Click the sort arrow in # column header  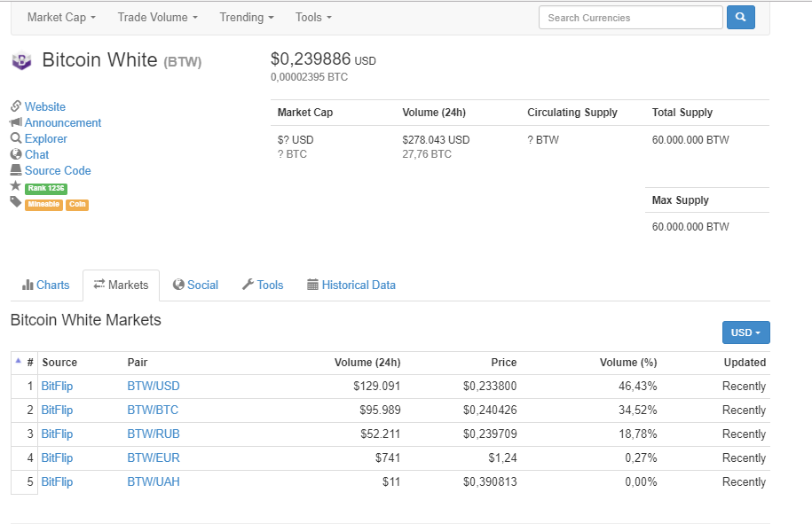point(19,361)
